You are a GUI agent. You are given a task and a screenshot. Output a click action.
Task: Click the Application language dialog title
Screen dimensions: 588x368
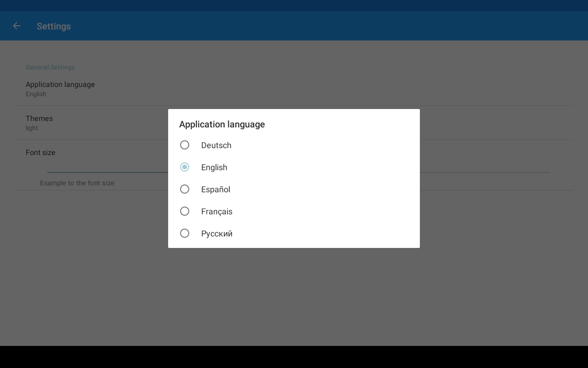tap(222, 124)
